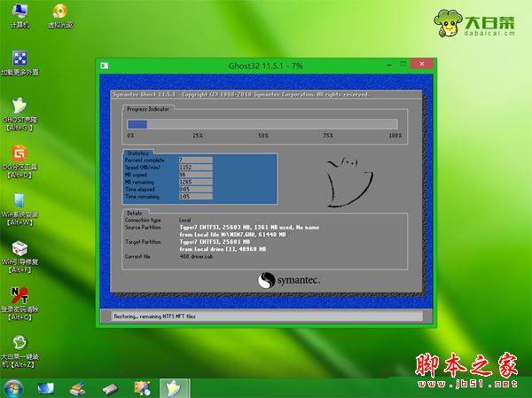Viewport: 532px width, 398px height.
Task: Click the Ghost32 window title bar icon
Action: point(105,66)
